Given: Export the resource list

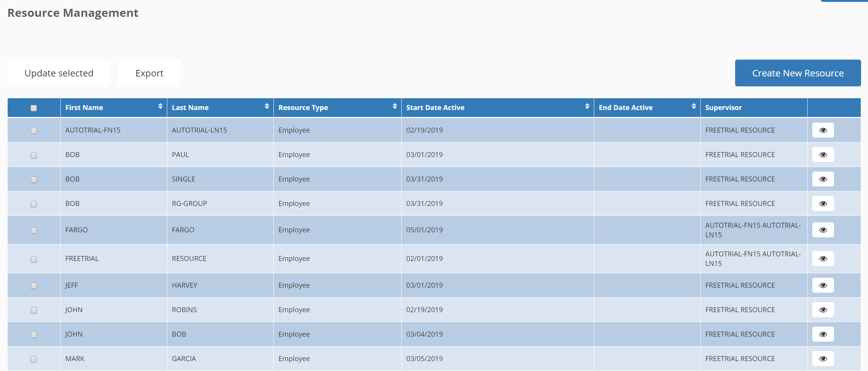Looking at the screenshot, I should click(149, 73).
